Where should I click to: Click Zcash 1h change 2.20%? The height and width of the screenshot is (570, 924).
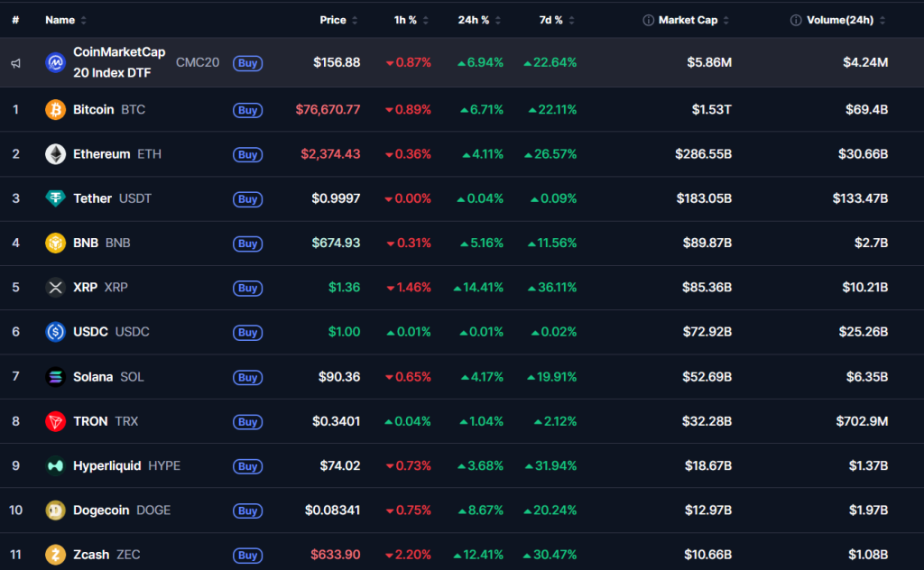[409, 555]
